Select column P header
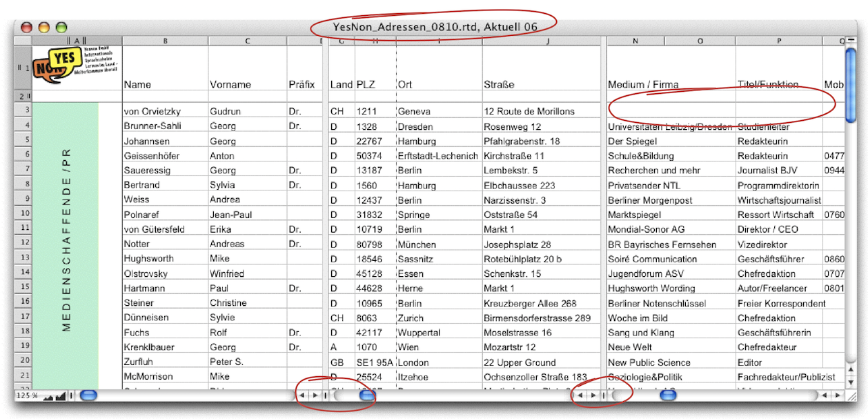This screenshot has height=419, width=868. click(x=778, y=41)
